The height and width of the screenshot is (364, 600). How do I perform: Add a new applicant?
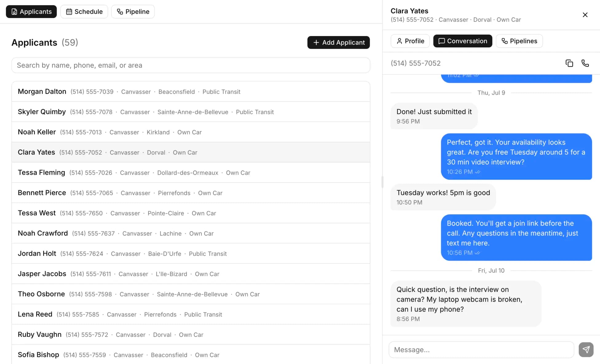[338, 42]
